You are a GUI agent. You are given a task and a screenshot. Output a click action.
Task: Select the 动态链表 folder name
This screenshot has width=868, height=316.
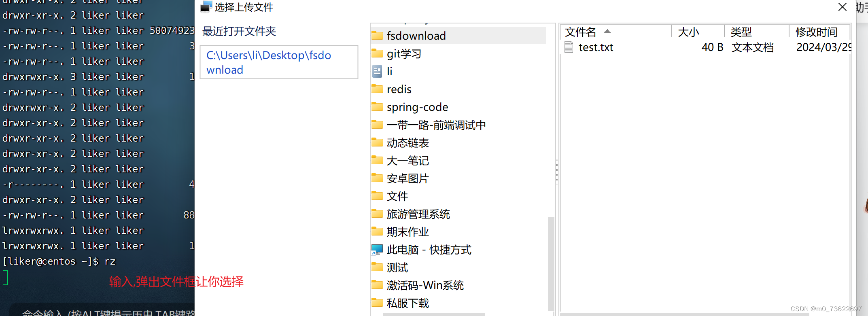click(x=408, y=142)
